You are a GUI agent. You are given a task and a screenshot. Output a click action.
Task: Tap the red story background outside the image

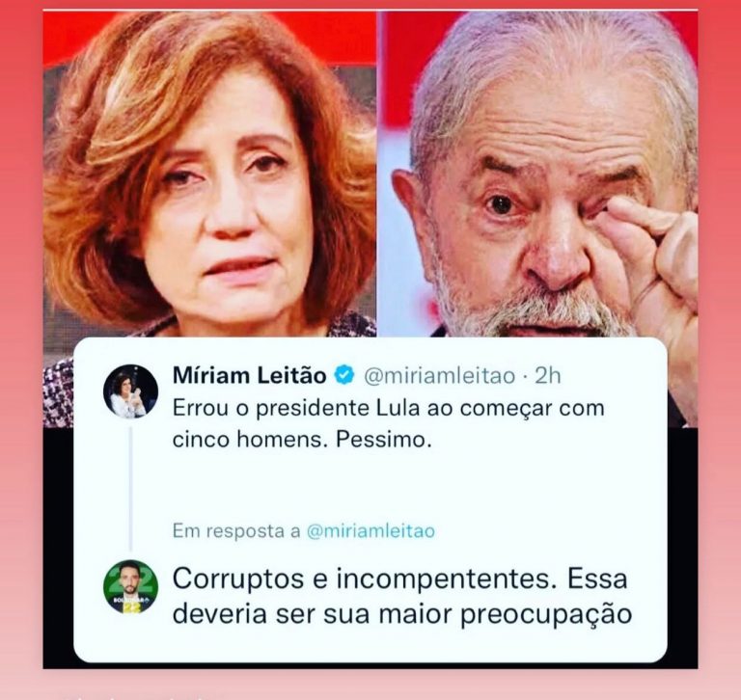[21, 331]
